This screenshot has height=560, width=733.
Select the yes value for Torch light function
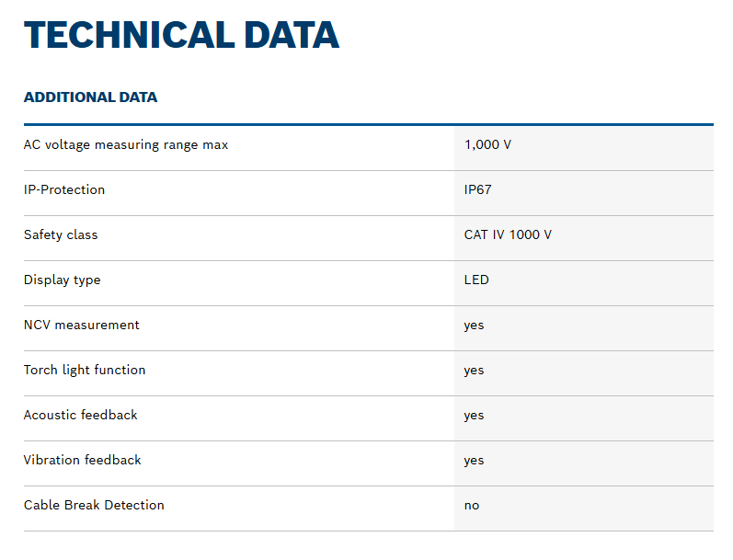474,371
